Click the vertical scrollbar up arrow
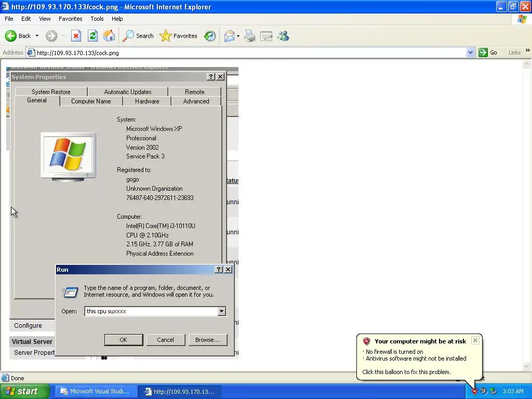The image size is (532, 399). tap(527, 63)
